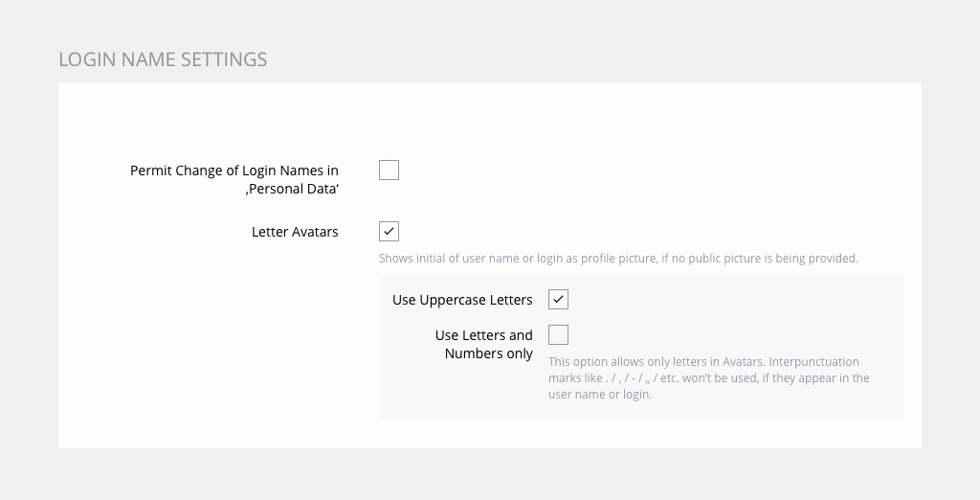This screenshot has height=500, width=980.
Task: Click the LOGIN NAME SETTINGS heading
Action: tap(163, 59)
